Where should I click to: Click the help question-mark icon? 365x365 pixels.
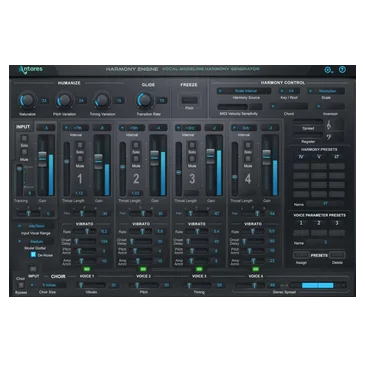(342, 69)
